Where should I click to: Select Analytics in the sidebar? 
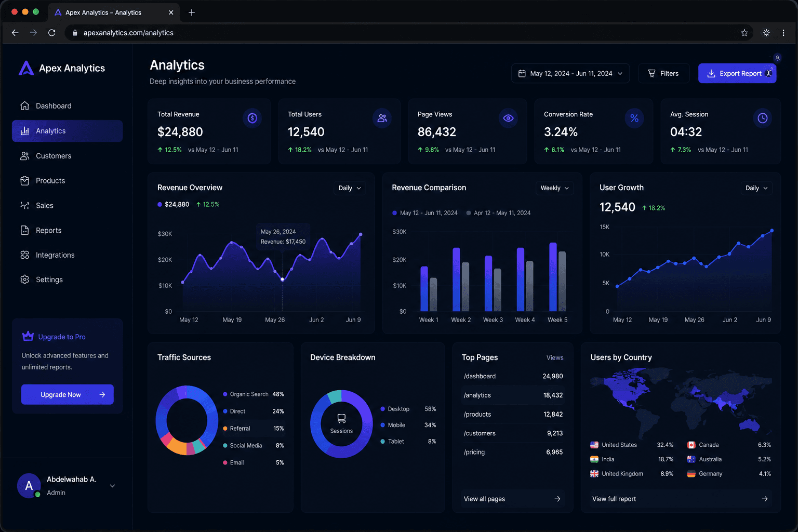(68, 131)
